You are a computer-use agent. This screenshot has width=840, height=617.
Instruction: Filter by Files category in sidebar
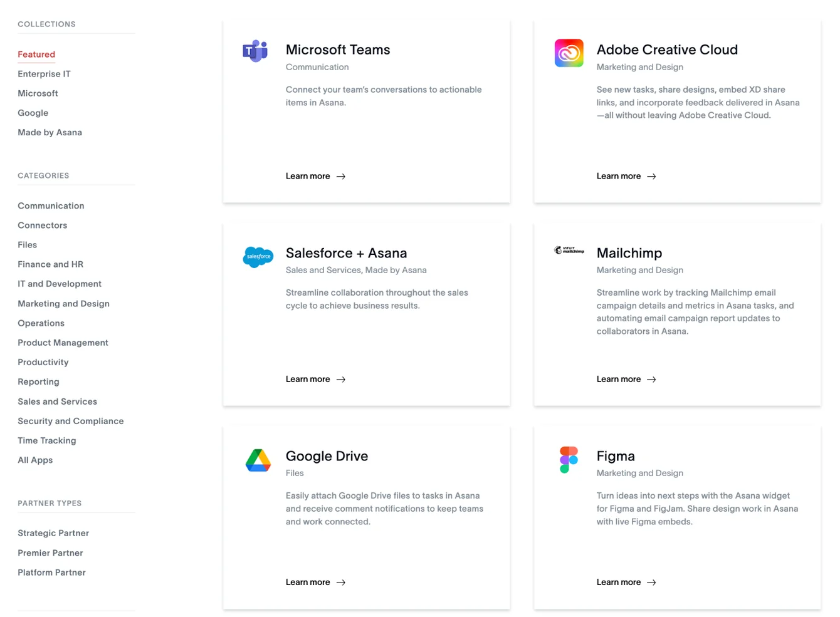pos(27,245)
